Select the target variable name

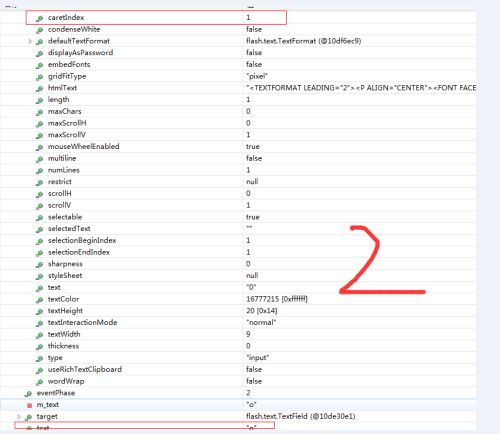tap(47, 417)
